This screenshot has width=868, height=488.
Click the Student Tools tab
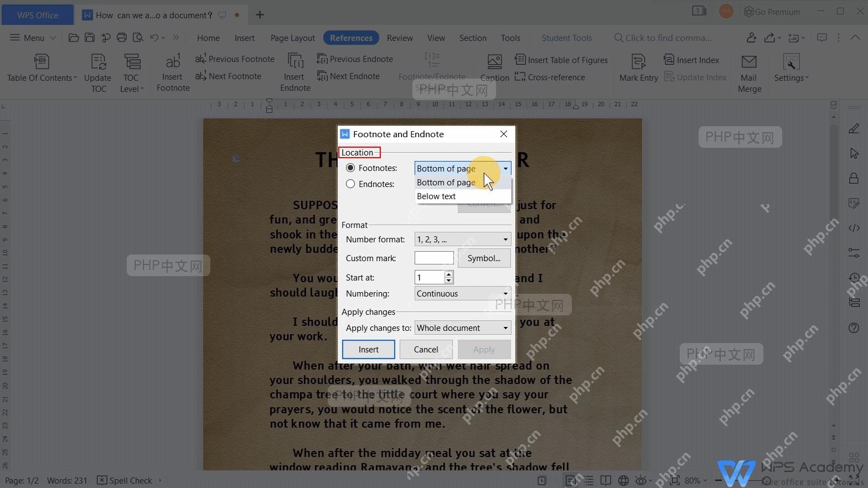tap(567, 38)
